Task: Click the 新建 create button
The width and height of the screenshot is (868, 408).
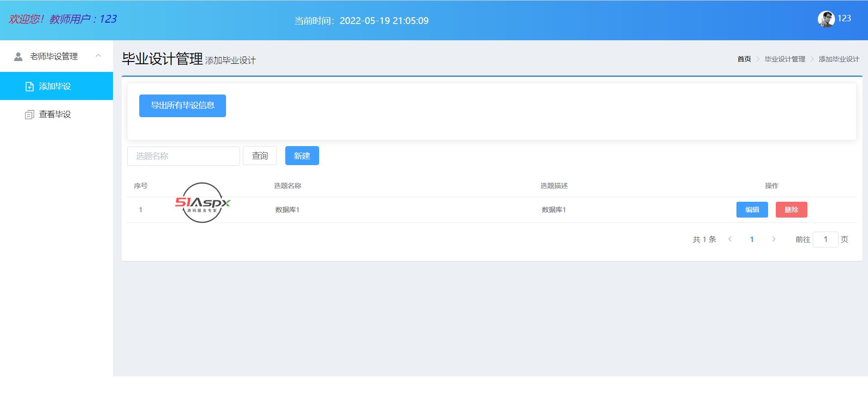Action: click(302, 156)
